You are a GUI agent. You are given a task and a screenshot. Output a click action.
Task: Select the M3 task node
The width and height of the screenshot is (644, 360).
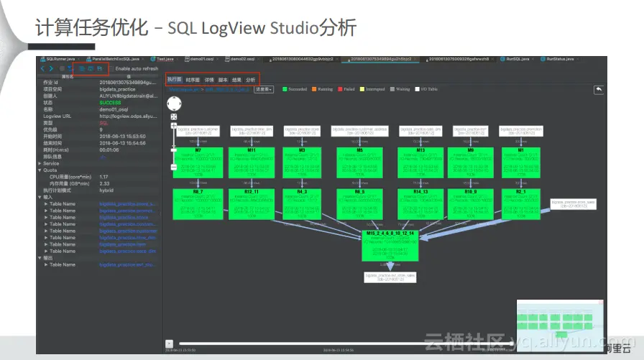pos(302,162)
